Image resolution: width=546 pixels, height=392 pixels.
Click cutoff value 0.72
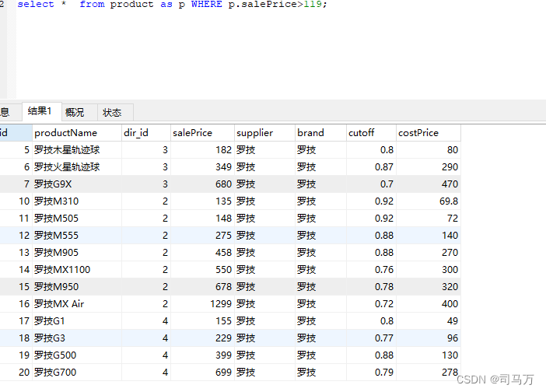[x=371, y=303]
